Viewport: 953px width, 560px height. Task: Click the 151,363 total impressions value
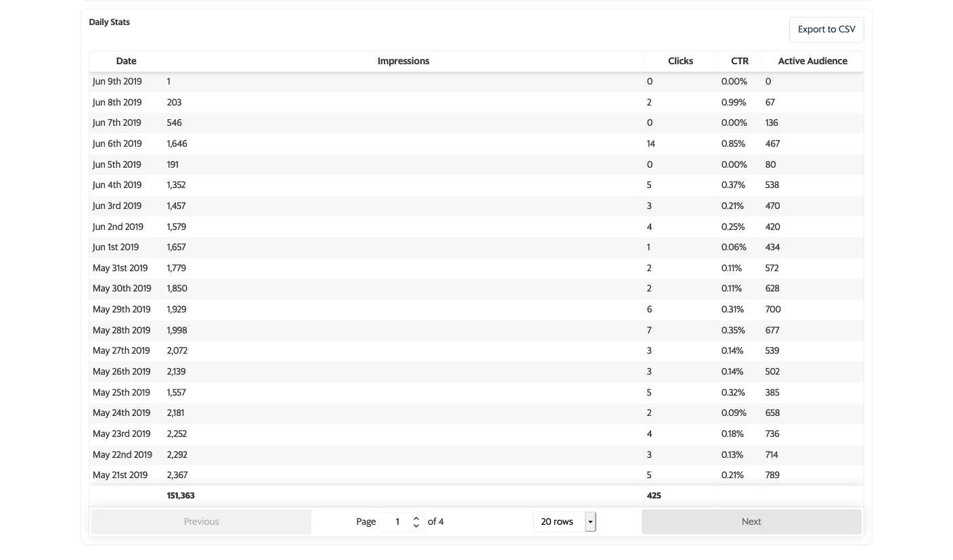click(x=181, y=496)
